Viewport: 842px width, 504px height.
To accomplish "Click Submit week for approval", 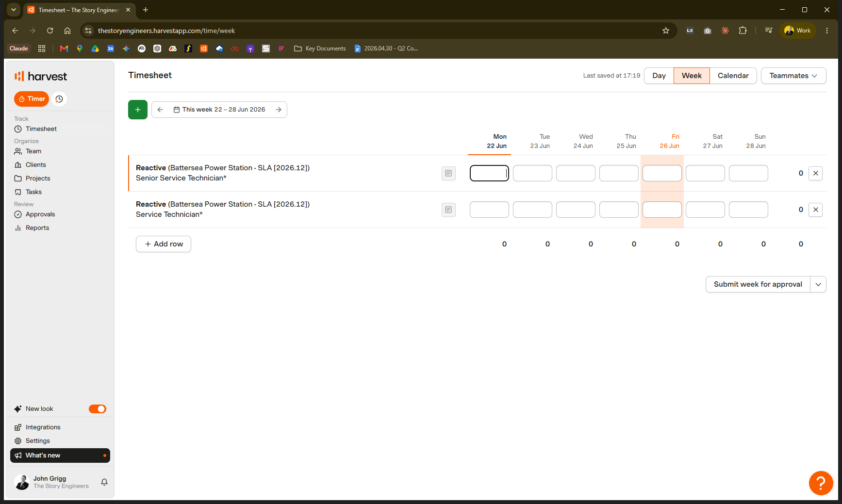I will (x=758, y=284).
